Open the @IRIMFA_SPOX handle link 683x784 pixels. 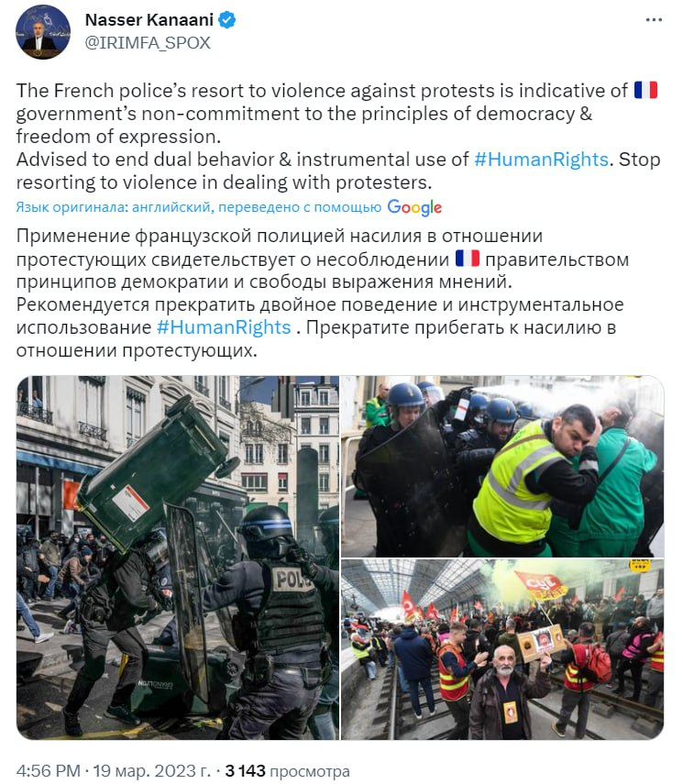point(148,43)
